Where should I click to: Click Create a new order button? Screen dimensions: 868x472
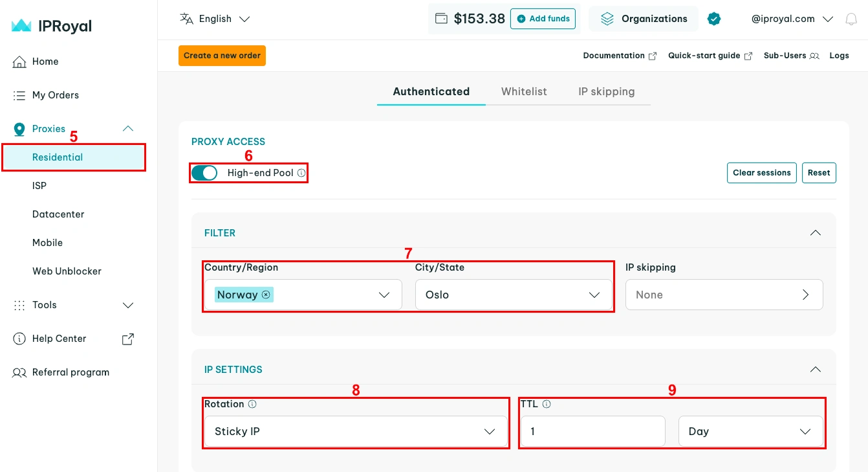pyautogui.click(x=222, y=56)
